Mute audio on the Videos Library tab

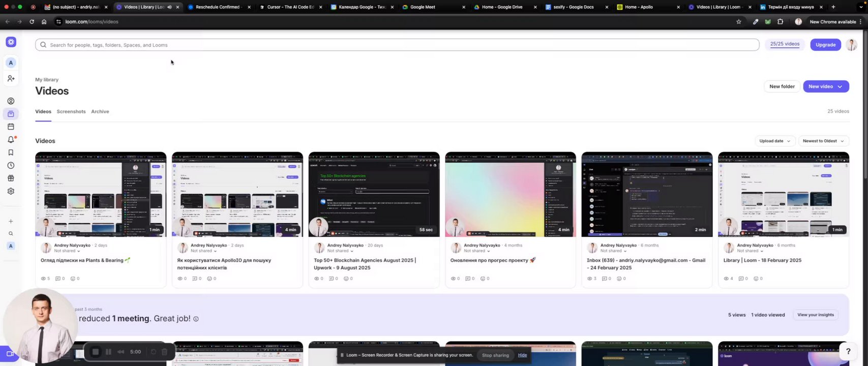[169, 7]
